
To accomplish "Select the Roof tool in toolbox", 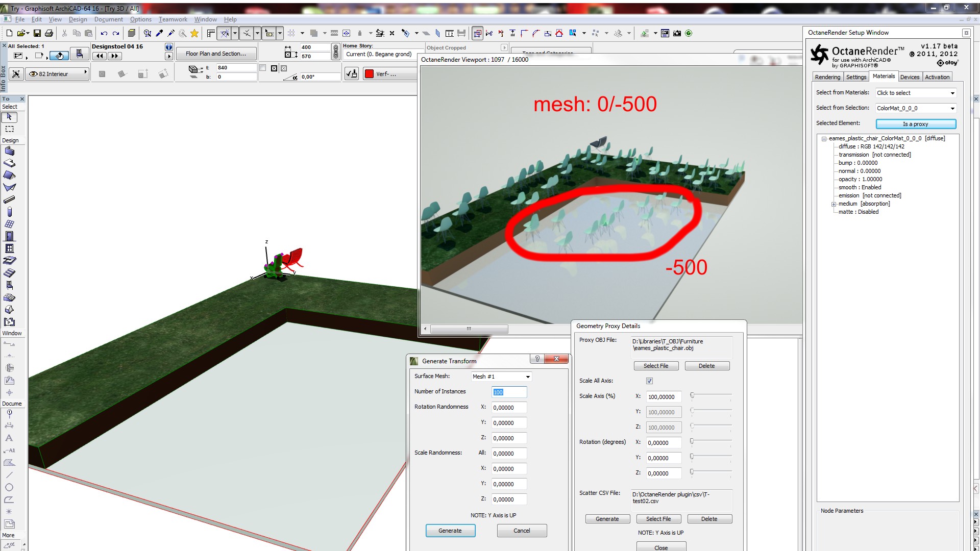I will (x=9, y=176).
